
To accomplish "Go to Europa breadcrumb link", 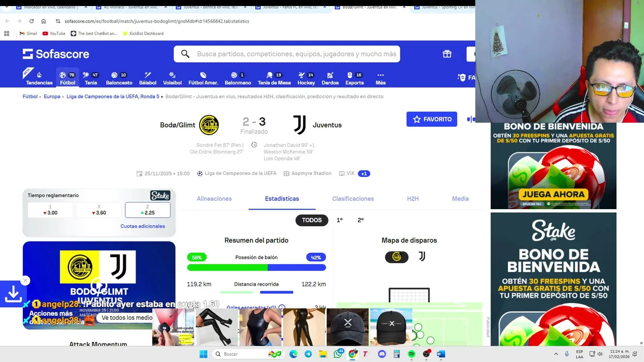I will point(52,97).
